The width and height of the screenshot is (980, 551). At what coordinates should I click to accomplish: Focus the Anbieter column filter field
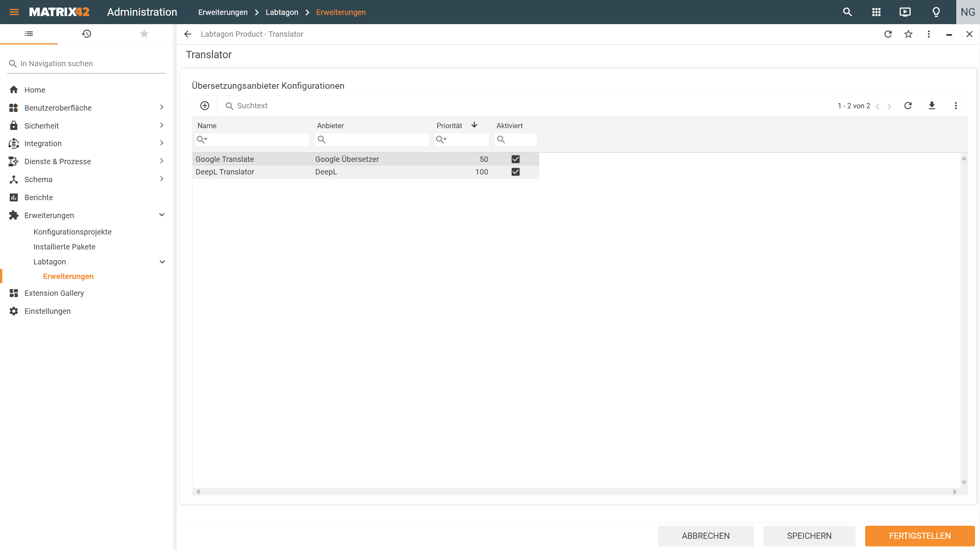[372, 139]
